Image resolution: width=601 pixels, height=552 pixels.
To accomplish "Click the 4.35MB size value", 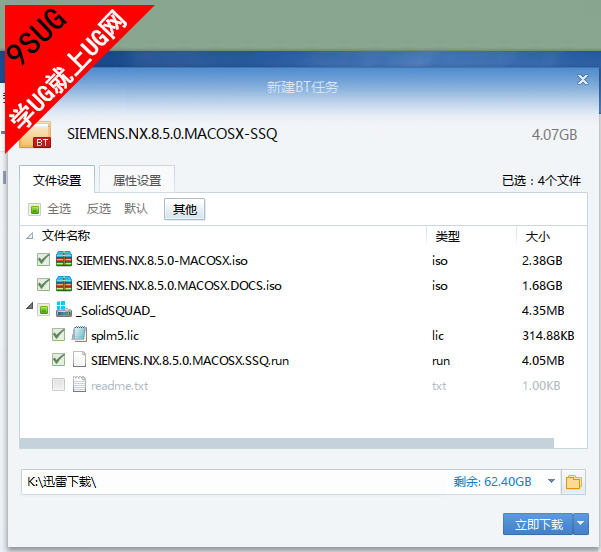I will [x=543, y=310].
